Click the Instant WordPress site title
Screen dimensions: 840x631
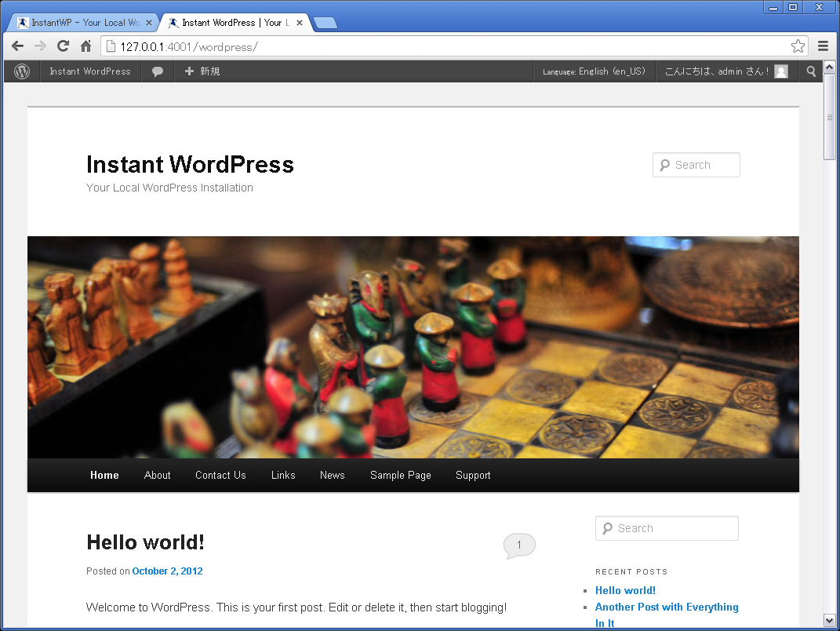pyautogui.click(x=190, y=165)
